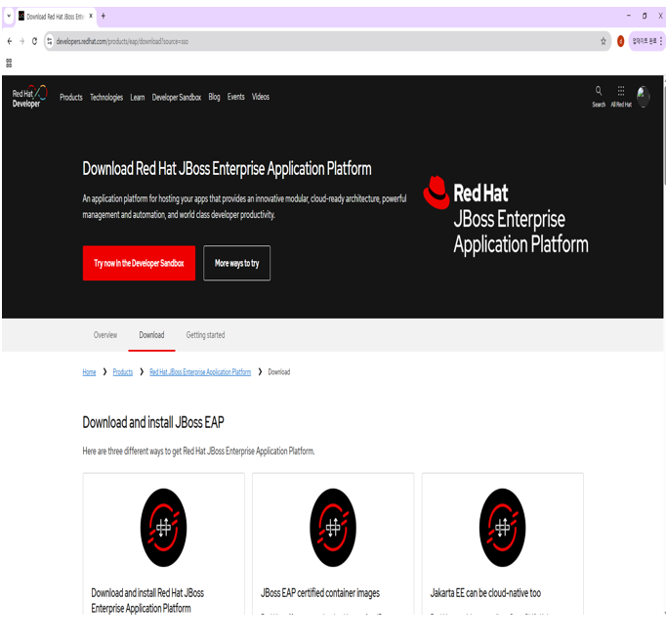Click the Download breadcrumb current page text

279,372
